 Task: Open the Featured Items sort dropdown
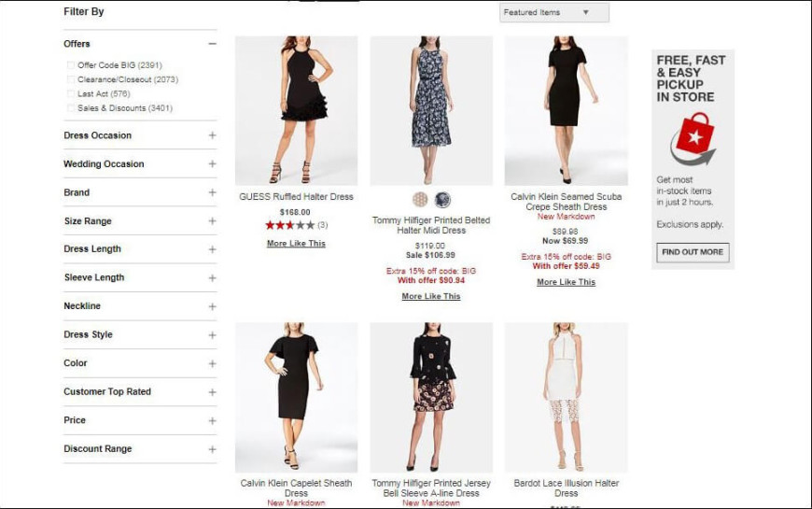(x=554, y=12)
